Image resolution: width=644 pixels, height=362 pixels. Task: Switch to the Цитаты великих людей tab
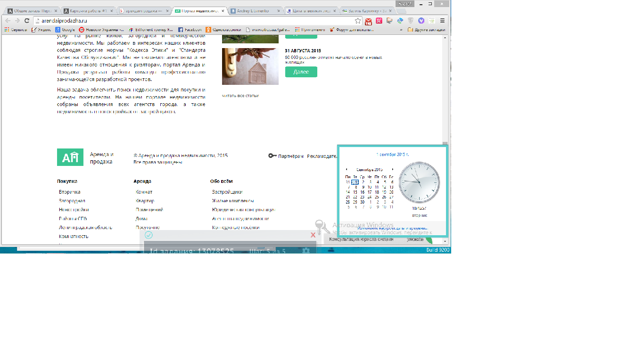(x=311, y=10)
